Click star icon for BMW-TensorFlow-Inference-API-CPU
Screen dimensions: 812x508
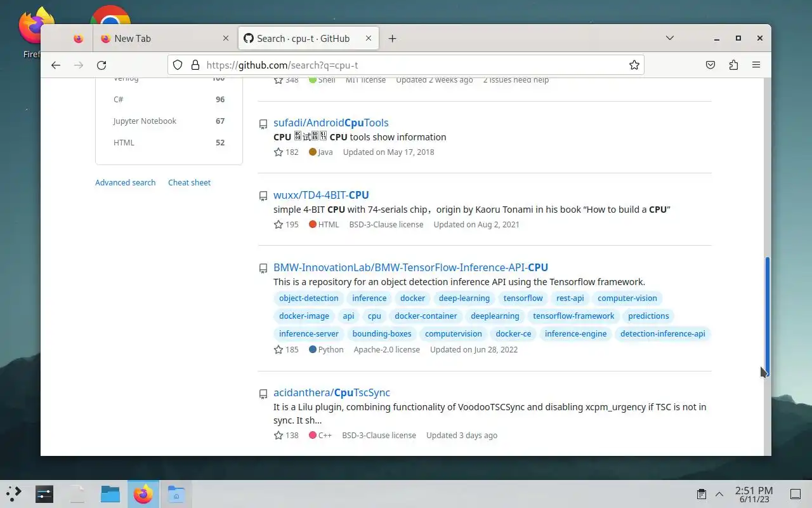pyautogui.click(x=278, y=349)
